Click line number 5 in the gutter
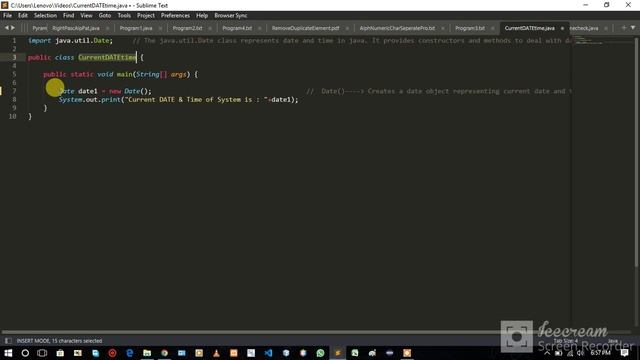This screenshot has width=640, height=360. point(14,74)
